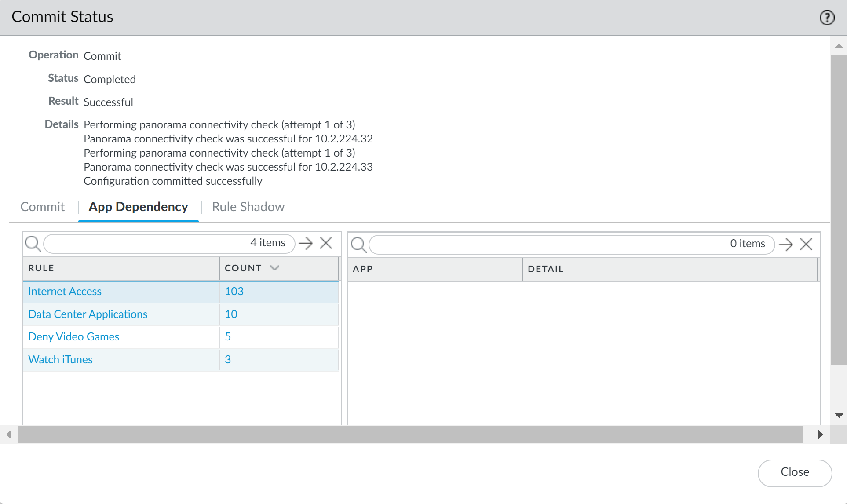Image resolution: width=847 pixels, height=504 pixels.
Task: Clear the rule filter with X icon
Action: (x=326, y=243)
